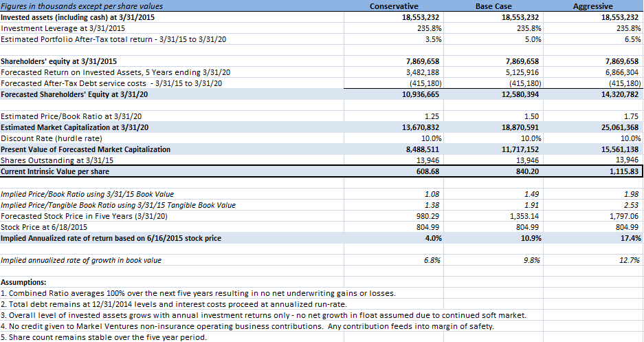Click 'Investment Leverage at 3/31/2015' row label
This screenshot has width=644, height=342.
(x=63, y=28)
